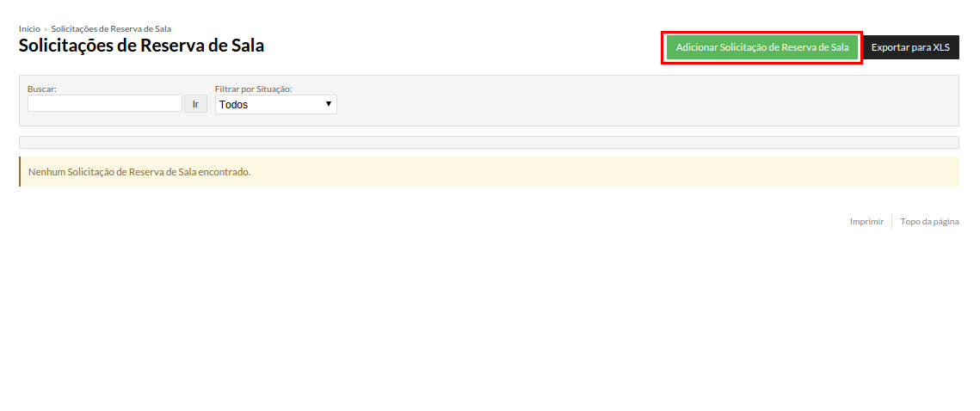Click the yellow alert's left brown border
The height and width of the screenshot is (411, 980).
click(x=20, y=172)
